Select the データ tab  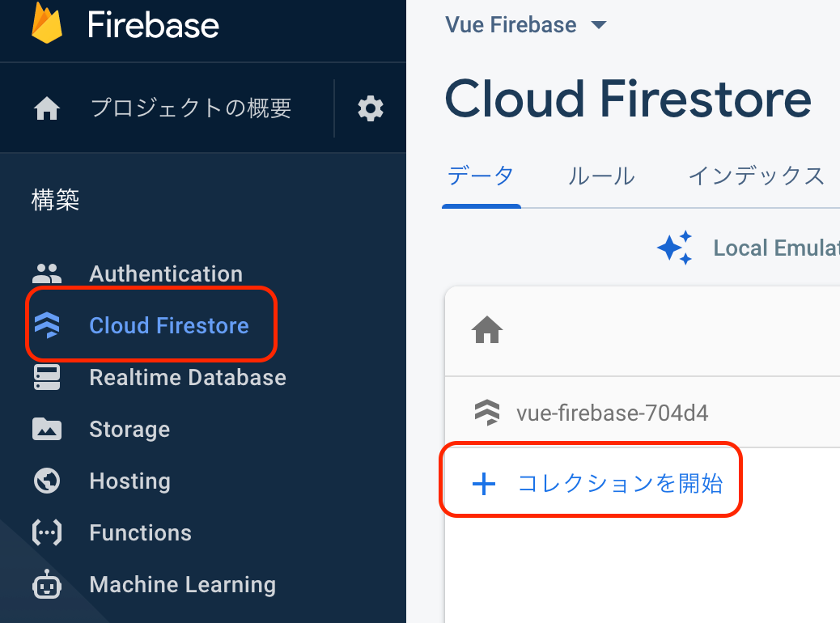481,176
